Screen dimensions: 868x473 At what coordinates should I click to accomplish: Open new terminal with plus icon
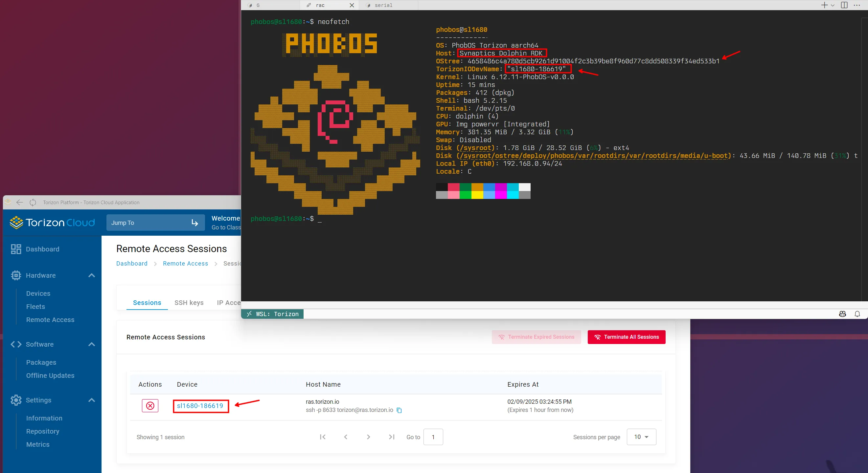click(824, 5)
